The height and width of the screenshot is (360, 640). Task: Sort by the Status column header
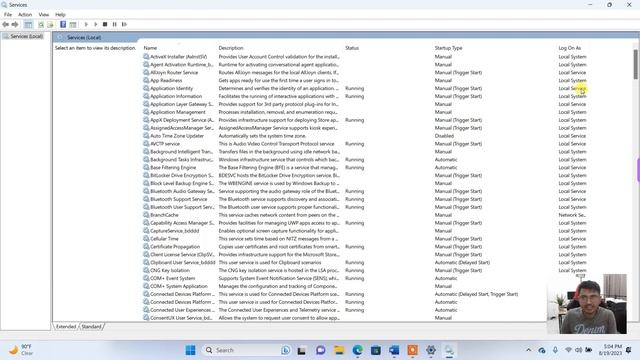[x=352, y=48]
